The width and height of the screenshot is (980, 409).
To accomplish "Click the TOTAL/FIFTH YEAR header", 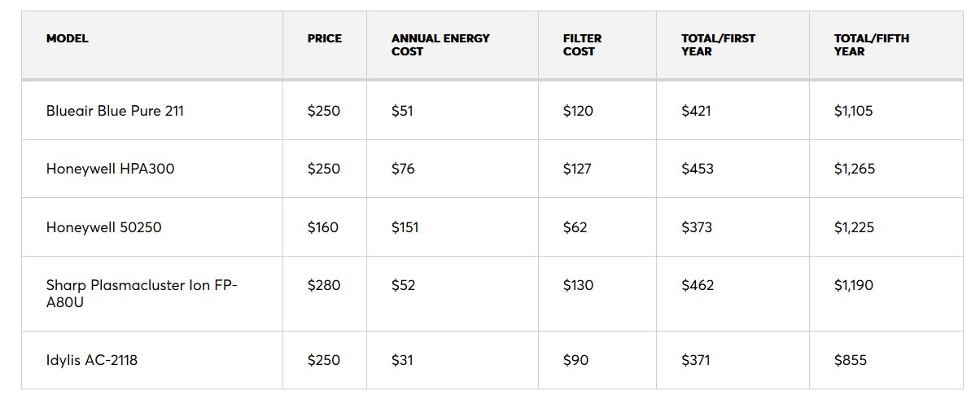I will click(872, 45).
